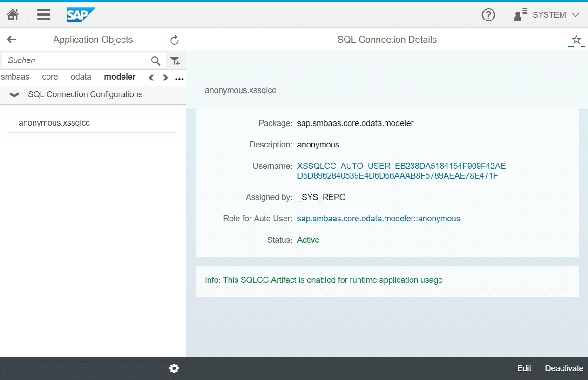588x380 pixels.
Task: Open settings gear in bottom bar
Action: coord(174,368)
